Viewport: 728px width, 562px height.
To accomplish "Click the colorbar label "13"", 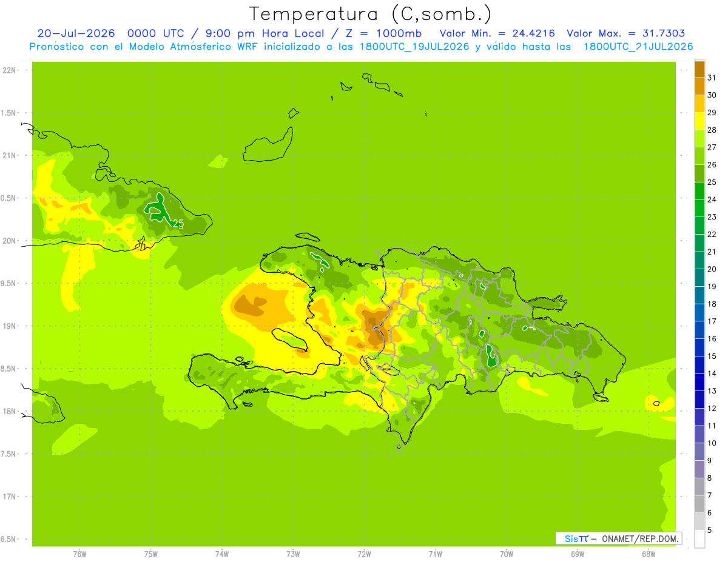I will click(712, 391).
